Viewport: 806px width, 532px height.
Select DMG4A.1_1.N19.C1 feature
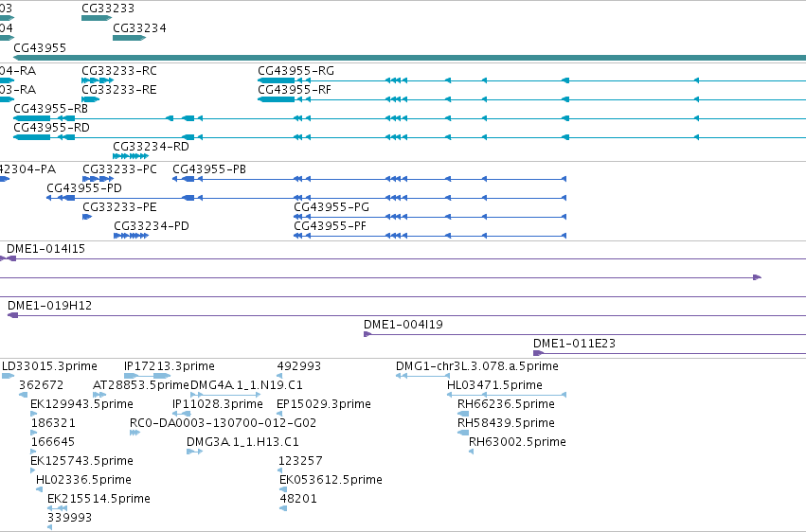coord(247,385)
